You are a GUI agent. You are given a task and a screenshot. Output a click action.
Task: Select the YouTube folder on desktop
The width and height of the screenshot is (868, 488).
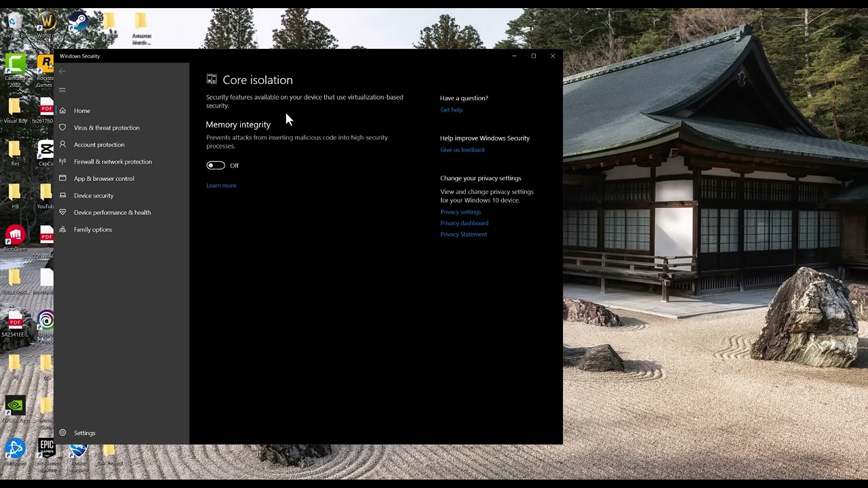[45, 197]
